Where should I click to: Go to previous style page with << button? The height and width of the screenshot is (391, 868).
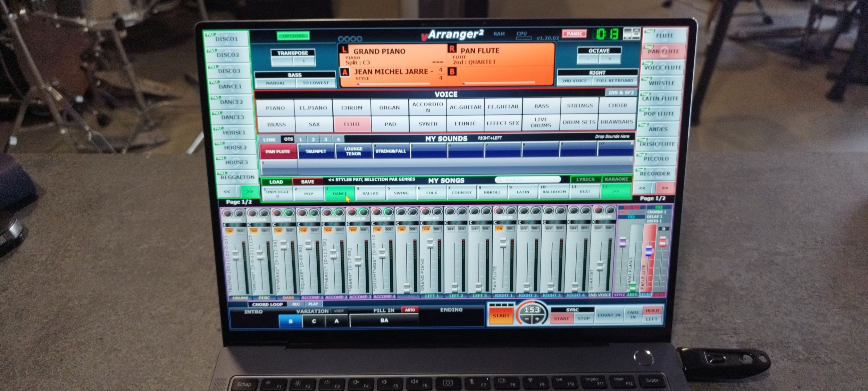click(x=227, y=192)
